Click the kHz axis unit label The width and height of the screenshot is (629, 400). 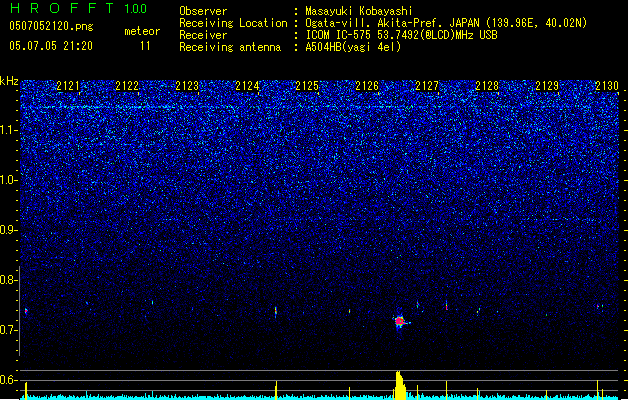[9, 81]
